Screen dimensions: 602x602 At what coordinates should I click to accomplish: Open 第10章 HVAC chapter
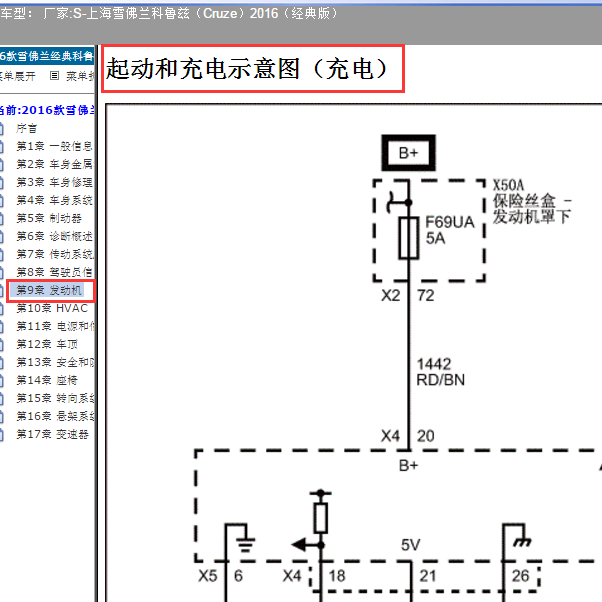(52, 308)
